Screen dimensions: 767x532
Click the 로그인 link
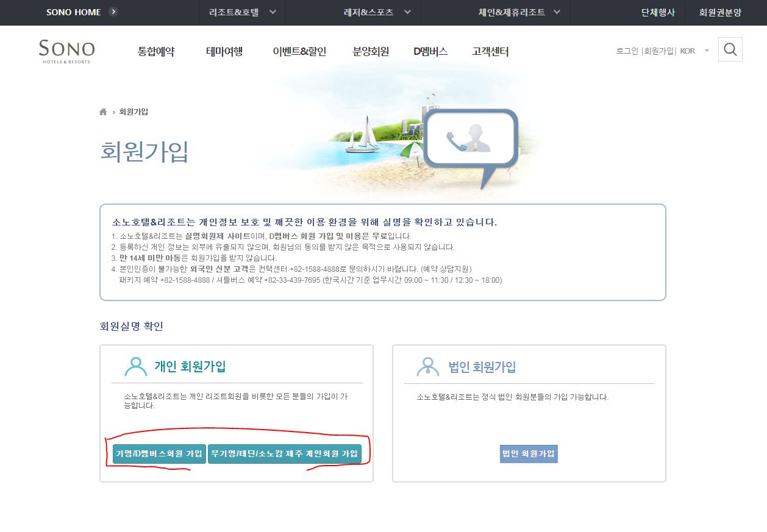point(627,51)
